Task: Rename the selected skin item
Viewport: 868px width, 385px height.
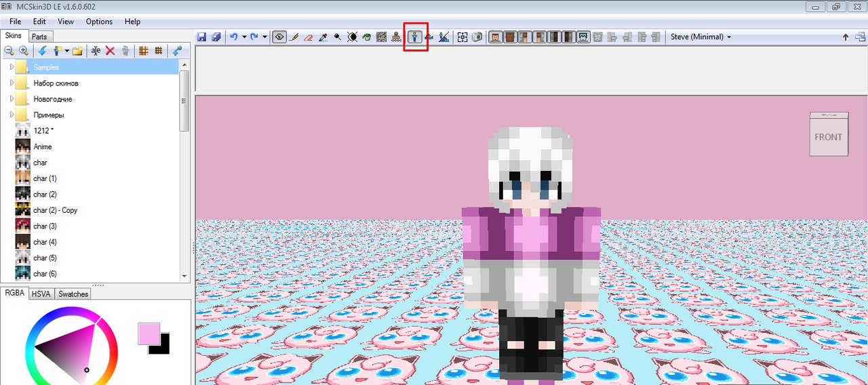Action: [x=96, y=51]
